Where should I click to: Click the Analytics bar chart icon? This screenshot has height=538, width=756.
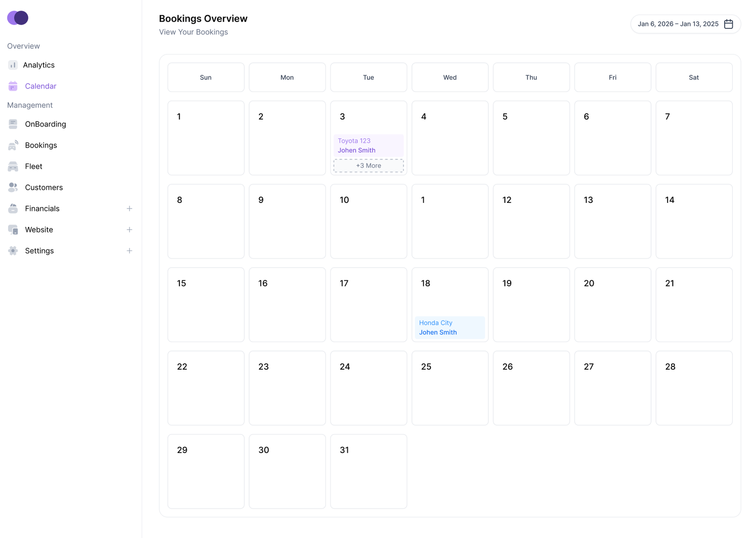(13, 65)
